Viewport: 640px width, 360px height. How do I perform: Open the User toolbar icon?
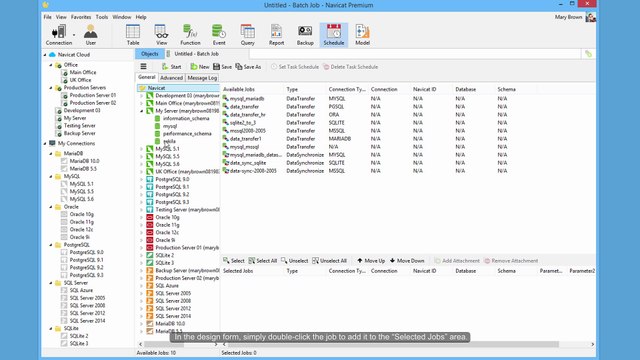click(x=91, y=35)
